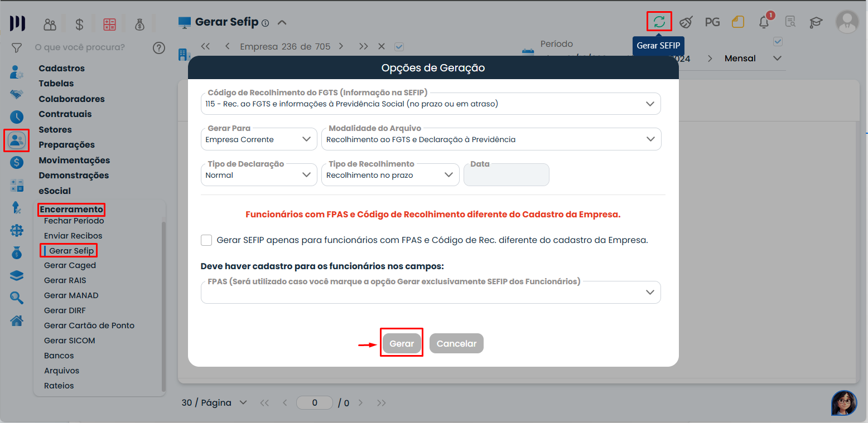Select Gerar Caged in the Encerramento submenu
This screenshot has height=423, width=868.
click(70, 265)
